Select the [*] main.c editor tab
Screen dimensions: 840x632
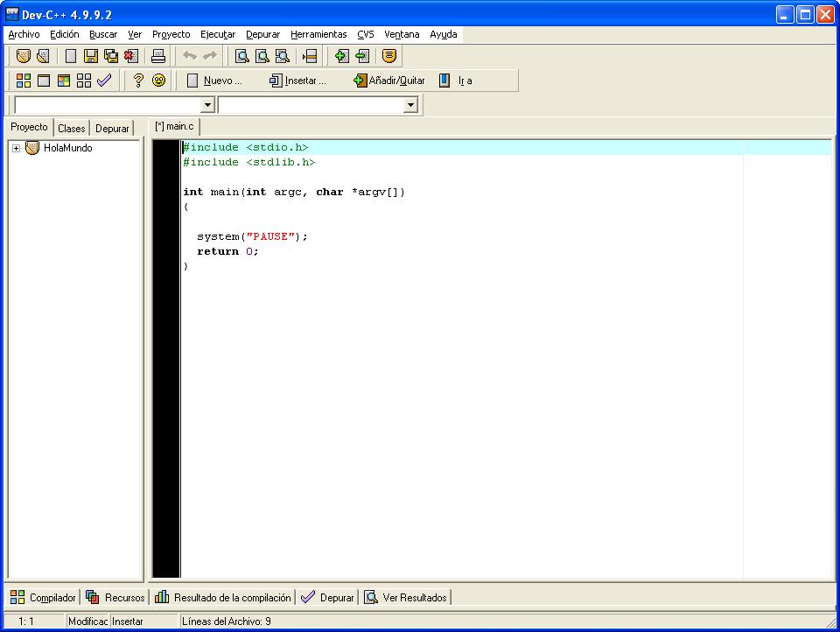175,127
